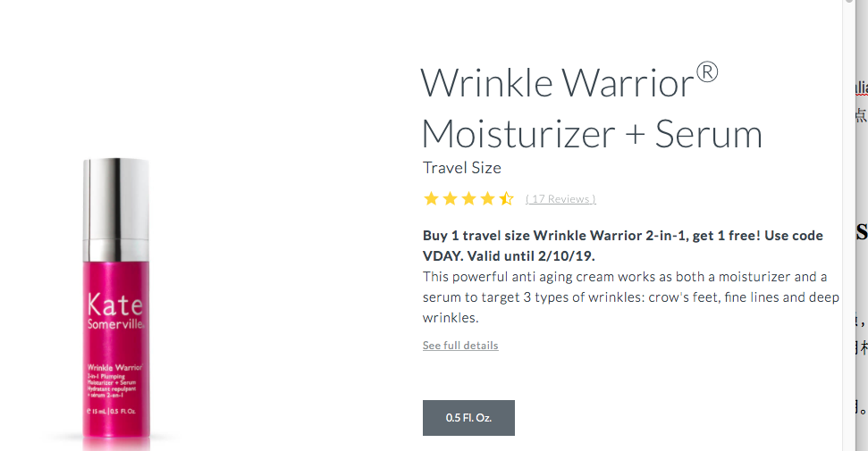Expand See full details
Viewport: 868px width, 451px height.
tap(460, 346)
